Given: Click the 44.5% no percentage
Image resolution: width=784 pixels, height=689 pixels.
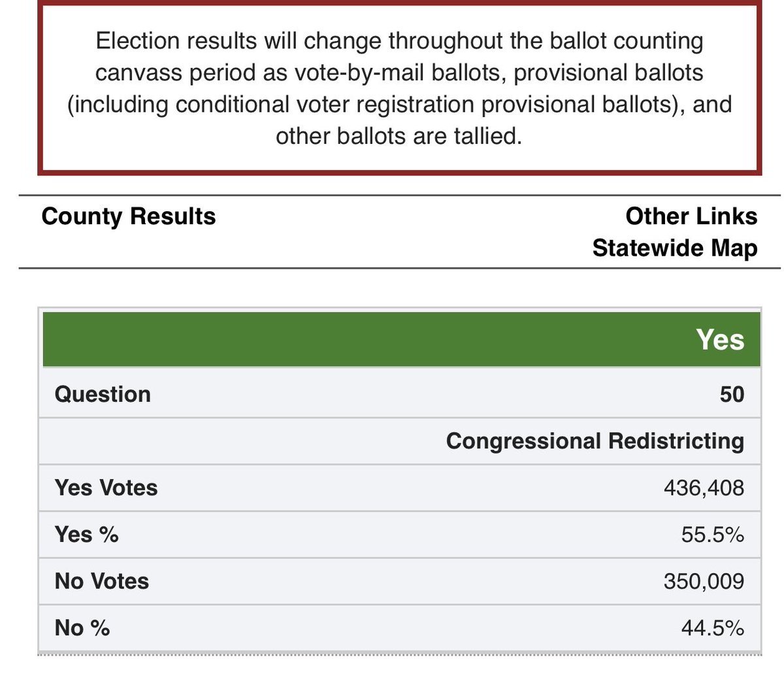Looking at the screenshot, I should click(x=712, y=628).
